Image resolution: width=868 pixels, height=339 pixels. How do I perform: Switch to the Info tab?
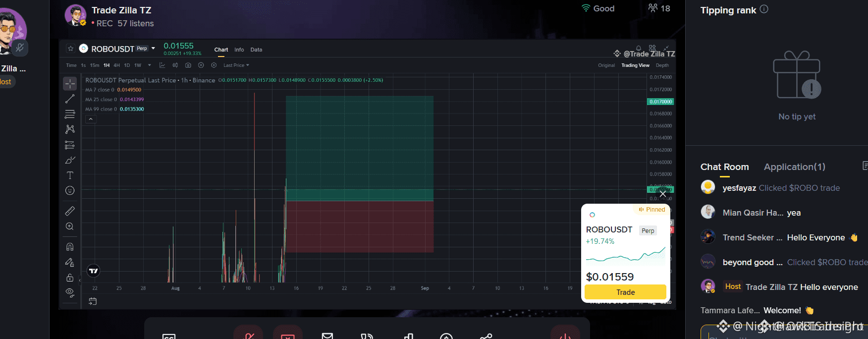pos(239,50)
